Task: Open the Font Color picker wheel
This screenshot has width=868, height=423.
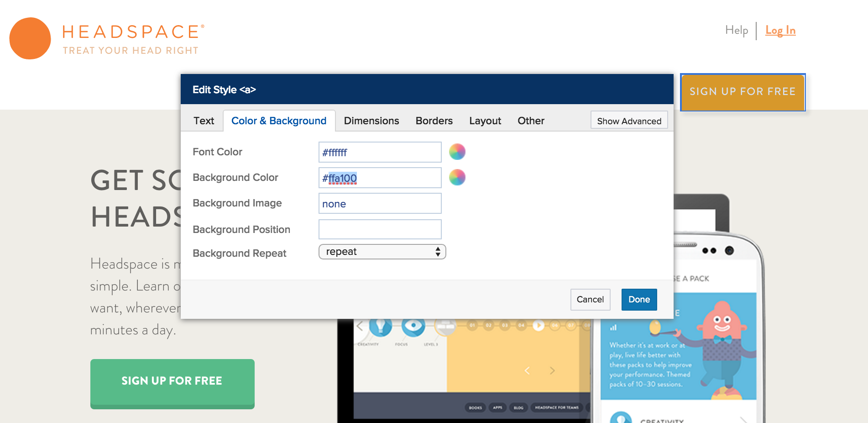Action: click(x=457, y=152)
